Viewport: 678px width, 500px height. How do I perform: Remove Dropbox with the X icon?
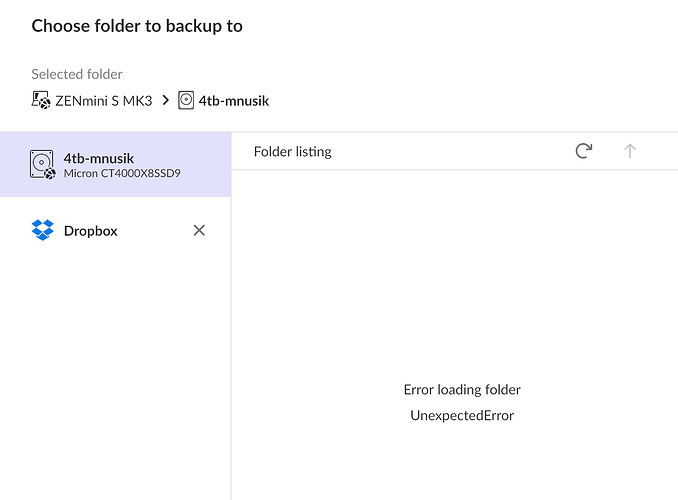199,231
